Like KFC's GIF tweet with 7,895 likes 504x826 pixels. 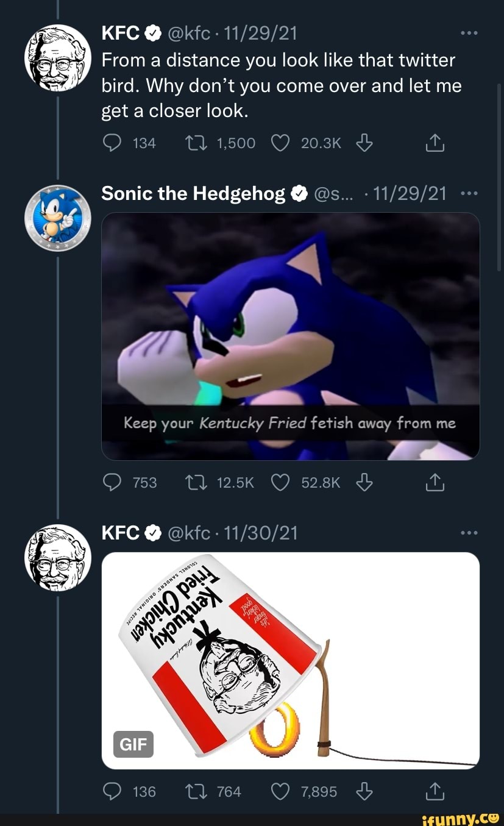[282, 792]
